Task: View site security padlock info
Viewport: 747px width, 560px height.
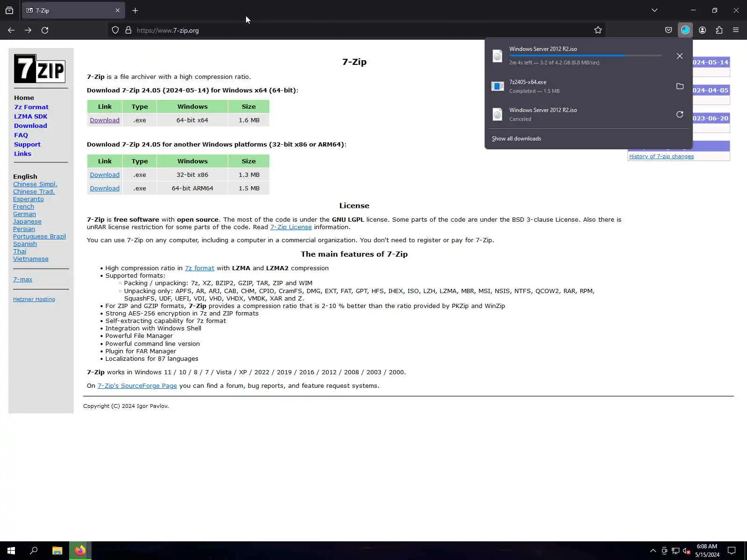Action: coord(128,30)
